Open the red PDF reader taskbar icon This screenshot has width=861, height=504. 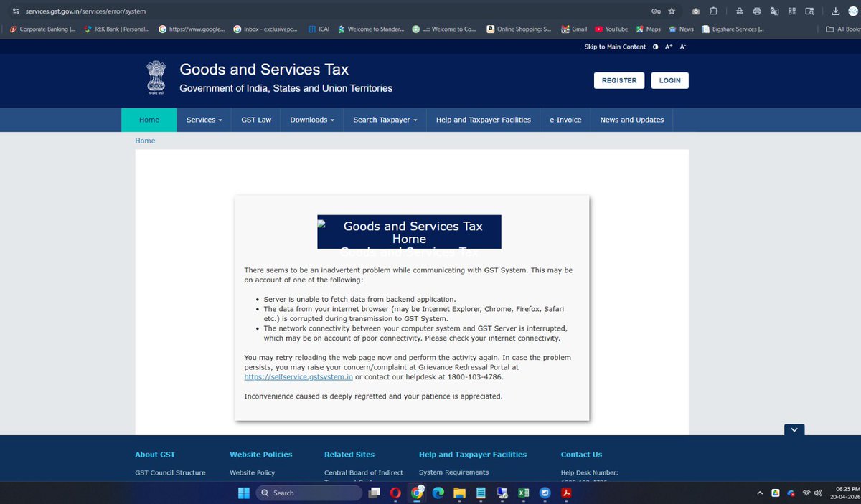coord(566,493)
